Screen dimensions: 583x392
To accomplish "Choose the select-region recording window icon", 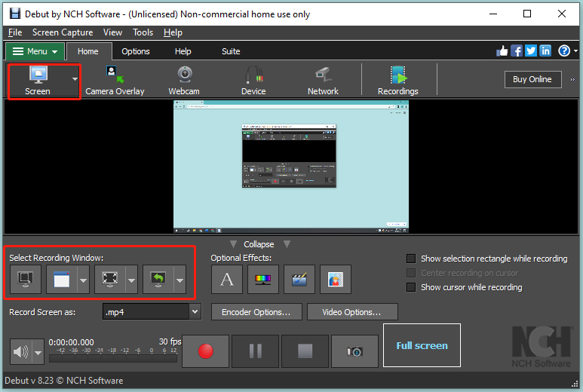I will (26, 280).
